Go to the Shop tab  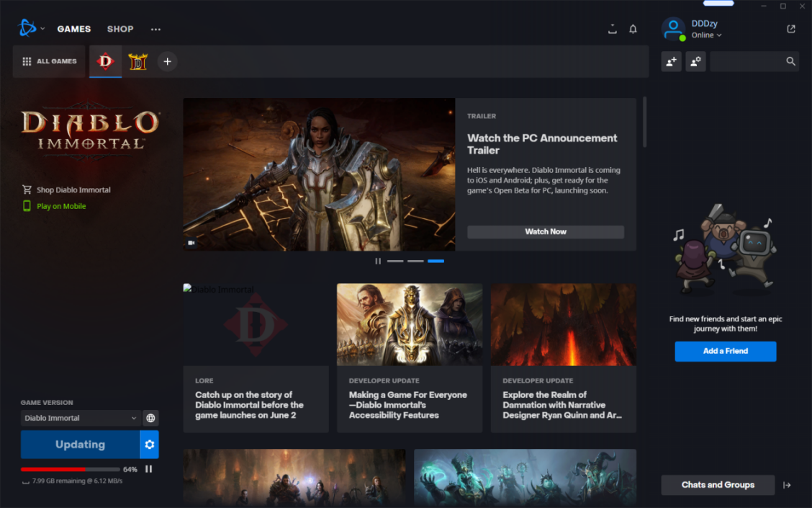(x=120, y=30)
